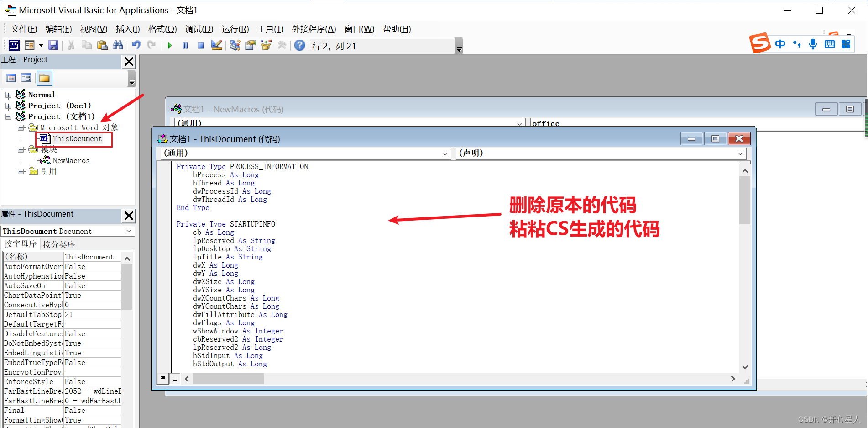This screenshot has width=868, height=428.
Task: Click the code window scroll down arrow
Action: click(x=745, y=367)
